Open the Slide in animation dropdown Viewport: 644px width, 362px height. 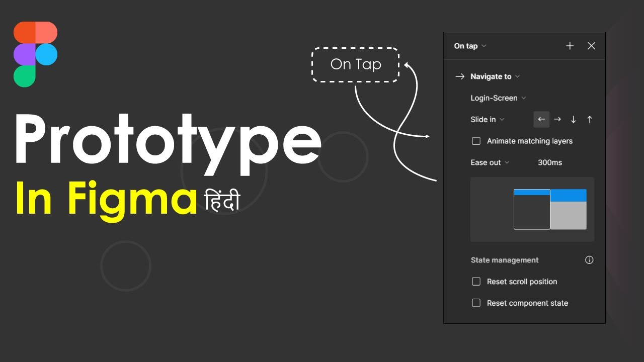click(488, 119)
